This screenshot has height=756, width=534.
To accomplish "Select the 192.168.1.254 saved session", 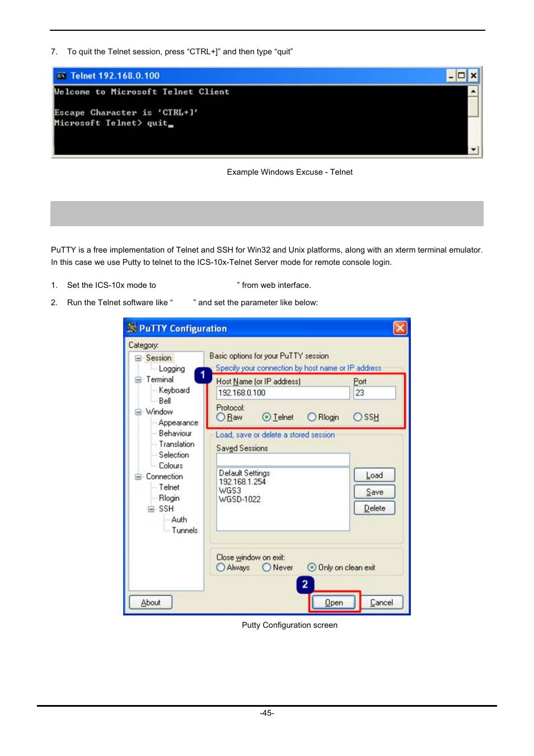I will click(x=242, y=482).
